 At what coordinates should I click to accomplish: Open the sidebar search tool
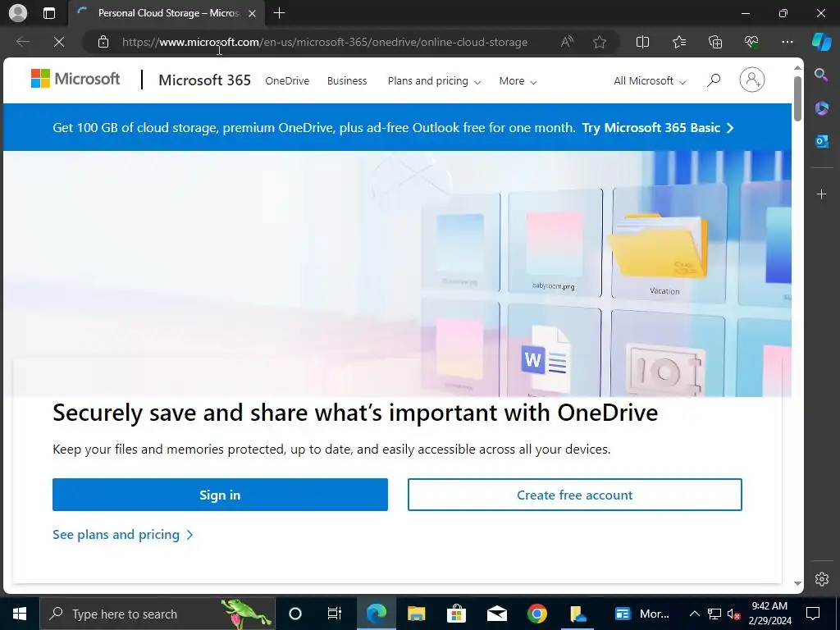pyautogui.click(x=821, y=75)
